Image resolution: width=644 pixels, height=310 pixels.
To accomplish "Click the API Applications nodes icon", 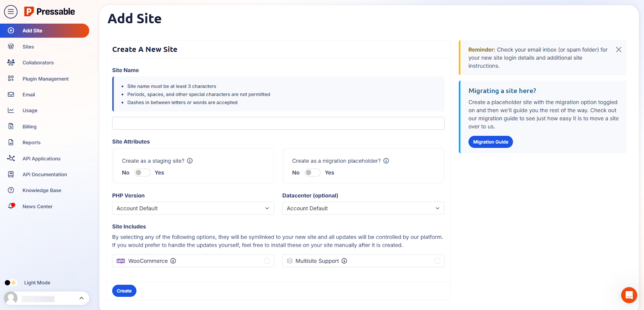I will [11, 158].
